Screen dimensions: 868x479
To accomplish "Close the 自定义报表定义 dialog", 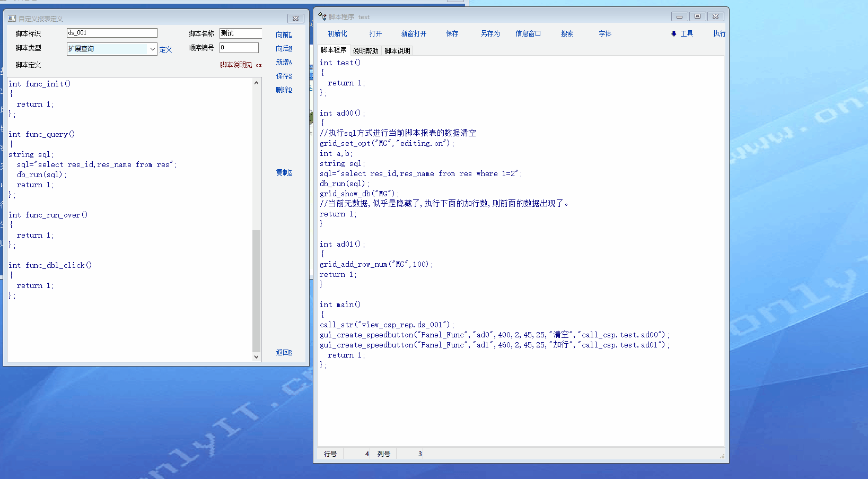I will pyautogui.click(x=296, y=19).
